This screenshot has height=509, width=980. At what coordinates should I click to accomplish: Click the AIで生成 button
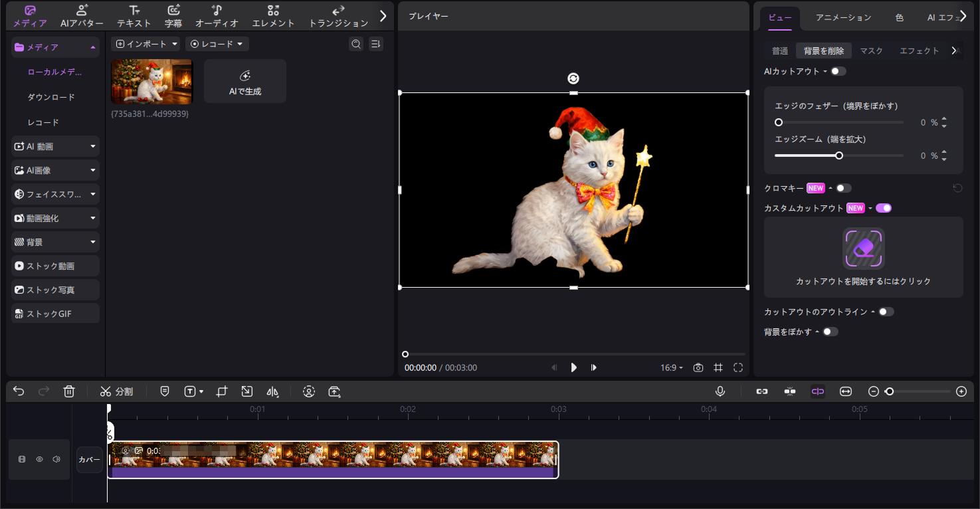(245, 81)
